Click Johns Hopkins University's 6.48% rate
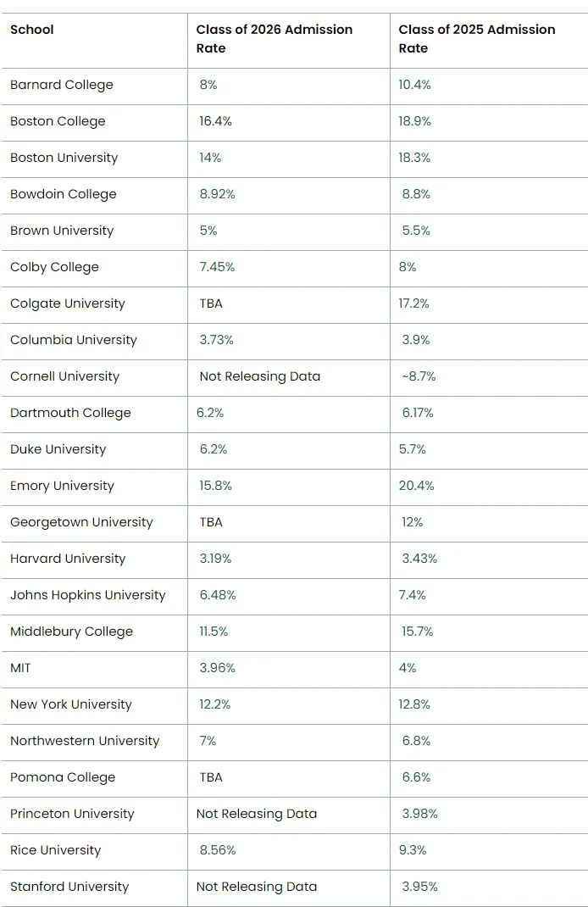 click(218, 595)
